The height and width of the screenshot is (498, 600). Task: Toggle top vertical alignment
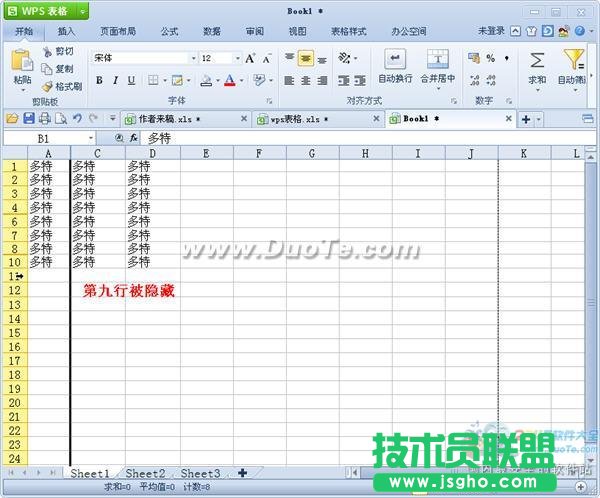289,58
